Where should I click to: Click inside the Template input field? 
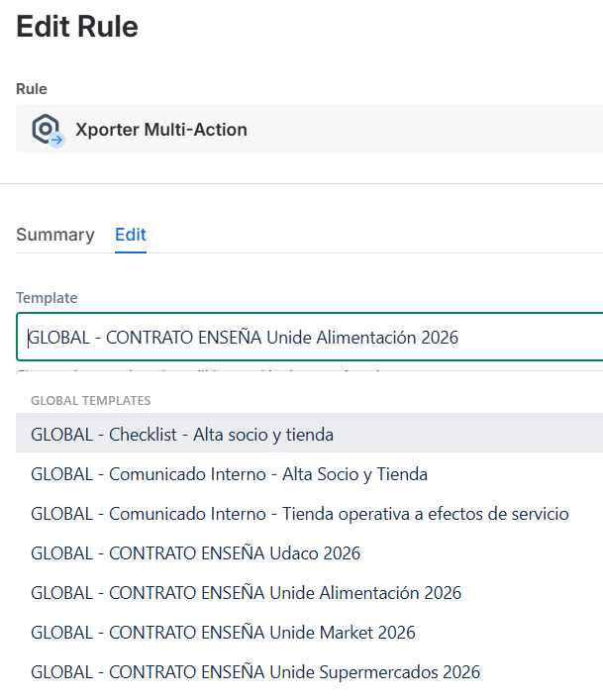tap(297, 338)
